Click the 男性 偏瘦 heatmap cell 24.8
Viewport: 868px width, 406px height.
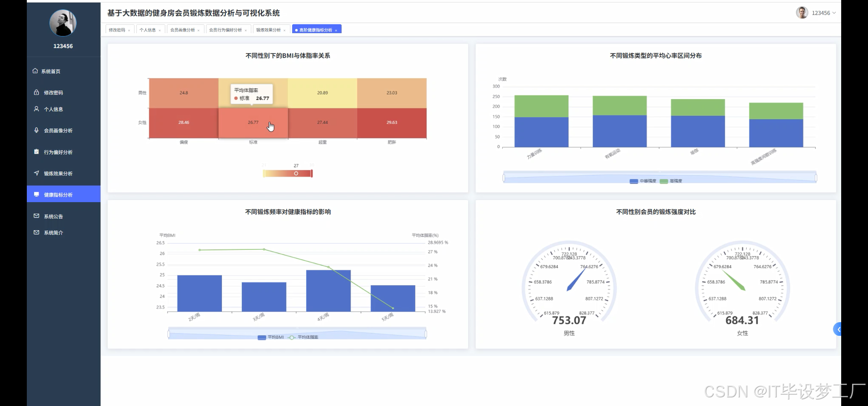[184, 93]
